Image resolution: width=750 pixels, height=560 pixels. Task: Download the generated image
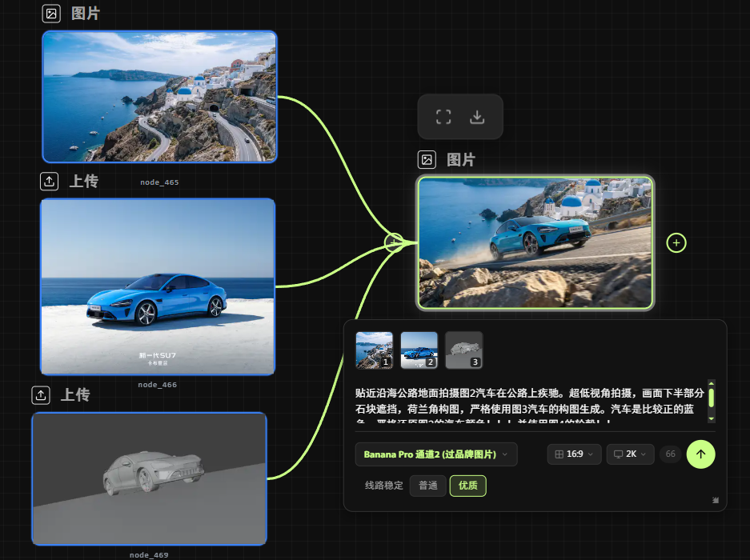point(477,117)
